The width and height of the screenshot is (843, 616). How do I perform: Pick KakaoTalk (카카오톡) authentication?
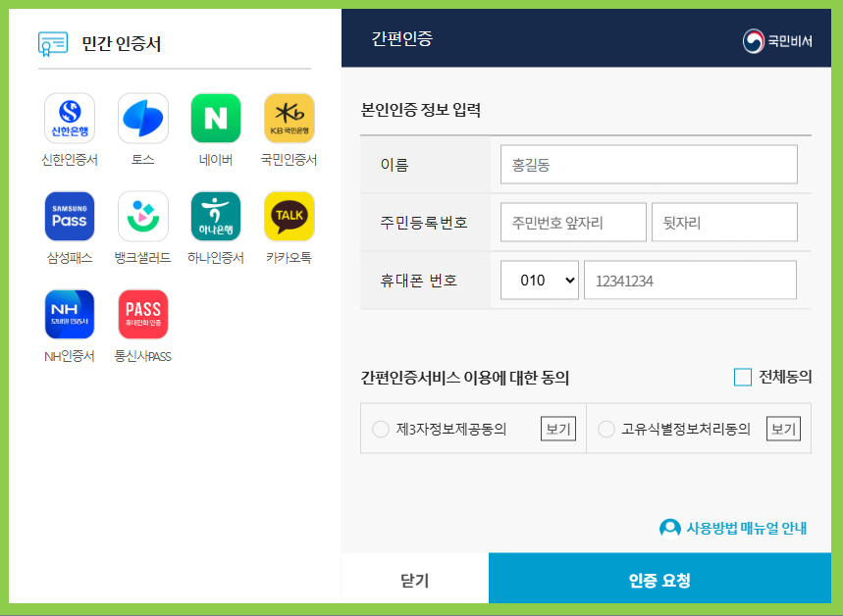pos(290,216)
